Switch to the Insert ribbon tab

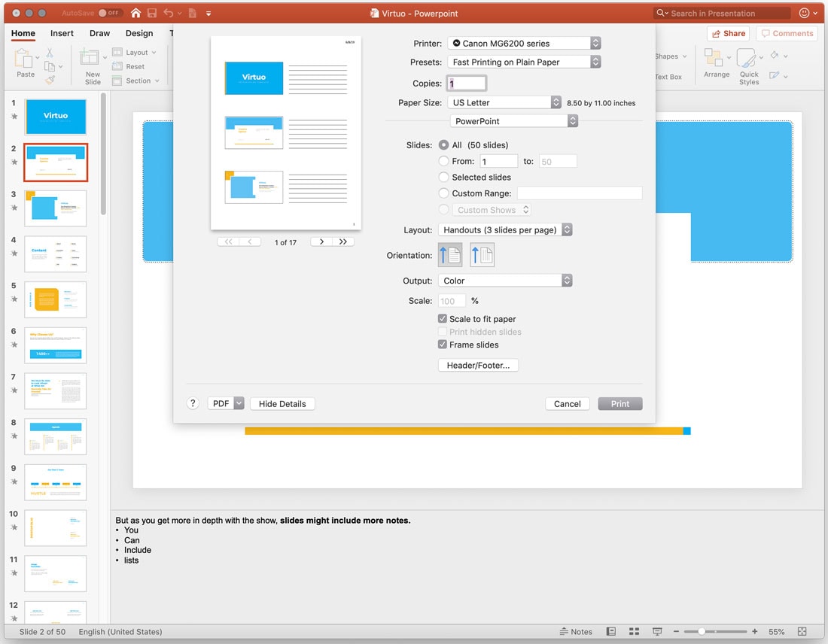(x=62, y=33)
